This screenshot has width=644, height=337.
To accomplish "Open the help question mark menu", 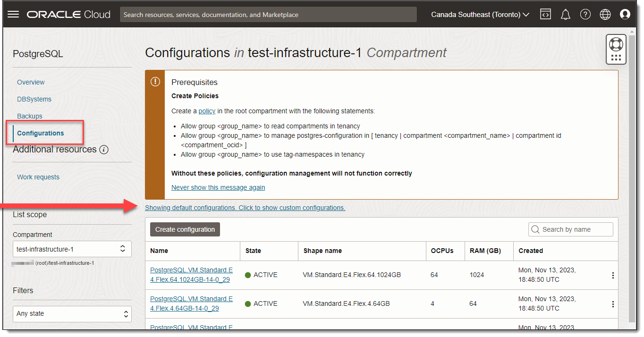I will pos(585,15).
